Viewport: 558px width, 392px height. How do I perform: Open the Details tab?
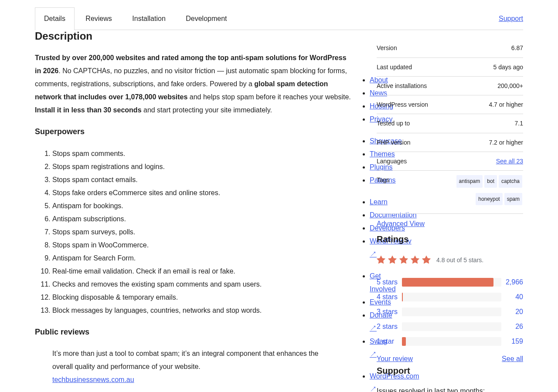(54, 19)
